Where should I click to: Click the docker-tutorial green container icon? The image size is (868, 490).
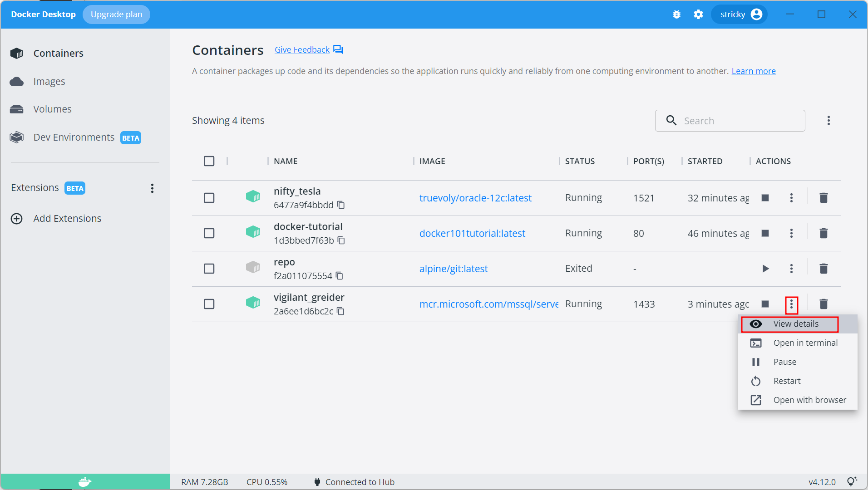coord(253,232)
